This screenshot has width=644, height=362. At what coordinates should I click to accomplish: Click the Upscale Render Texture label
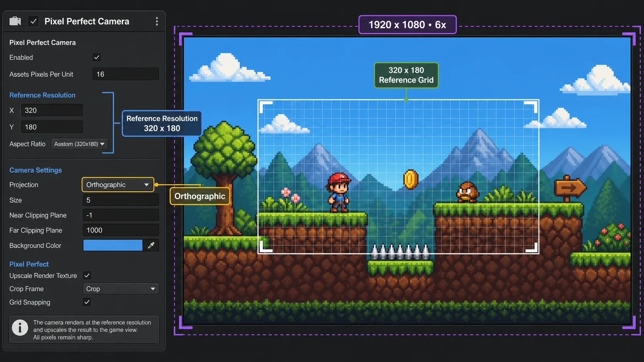(43, 275)
